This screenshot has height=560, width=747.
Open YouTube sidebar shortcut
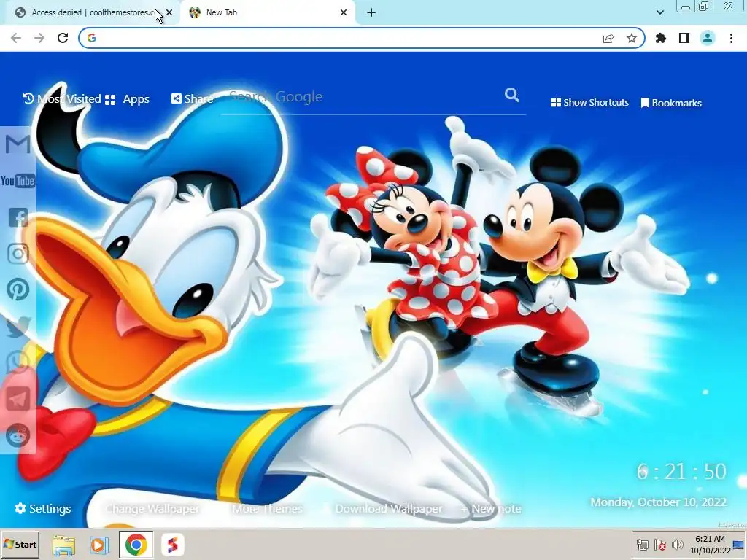(18, 181)
